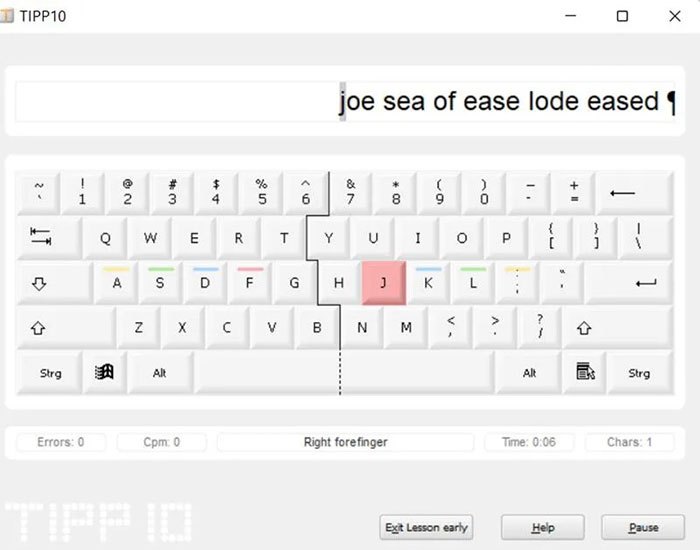Click the quote apostrophe key
Image resolution: width=700 pixels, height=550 pixels.
click(562, 283)
